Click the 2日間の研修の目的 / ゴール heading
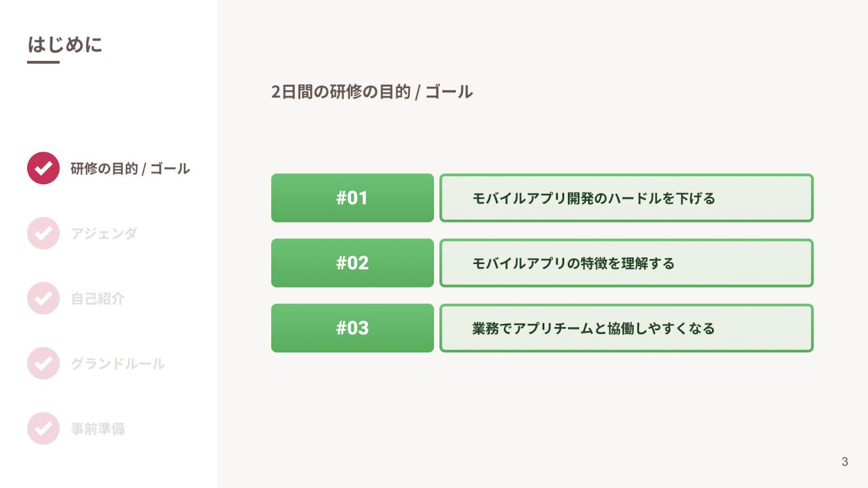The width and height of the screenshot is (868, 488). [372, 92]
